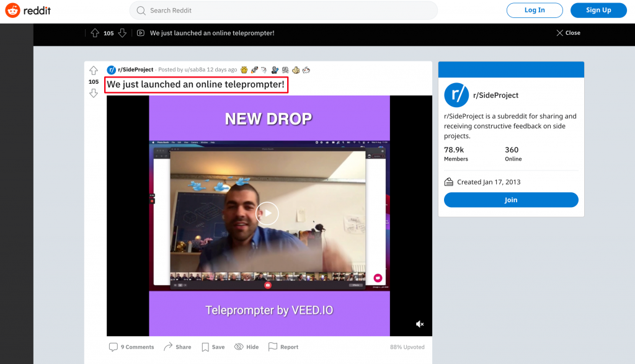Click the r/SideProject avatar in post header
This screenshot has width=635, height=364.
coord(112,70)
